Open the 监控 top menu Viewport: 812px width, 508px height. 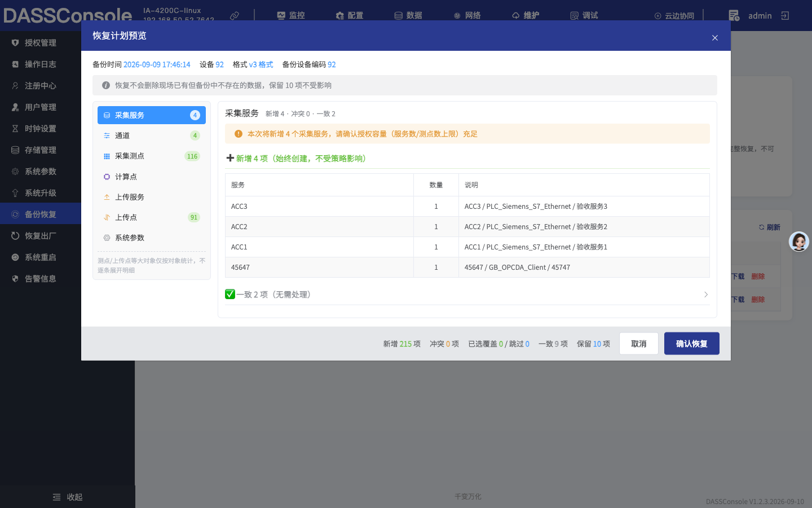click(291, 16)
